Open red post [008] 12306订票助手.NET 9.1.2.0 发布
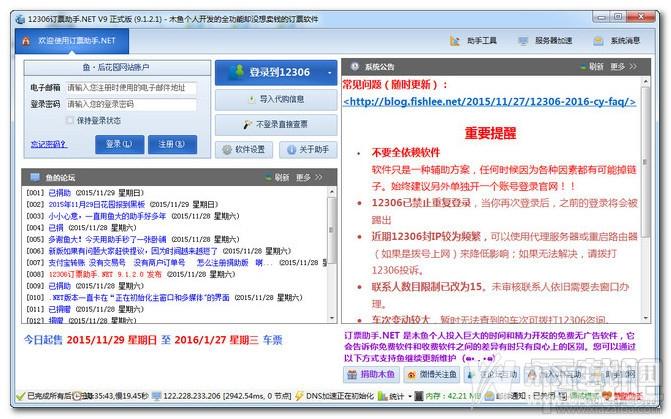Screen dimensions: 671x419 click(x=105, y=274)
